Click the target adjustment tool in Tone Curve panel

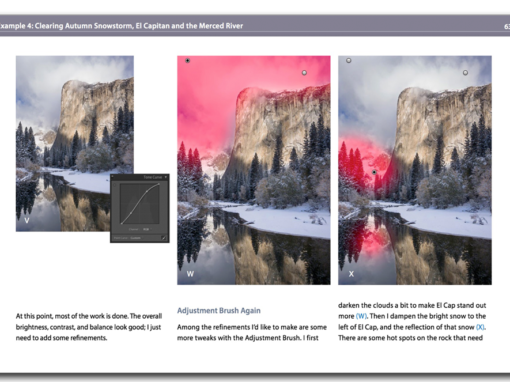click(114, 185)
